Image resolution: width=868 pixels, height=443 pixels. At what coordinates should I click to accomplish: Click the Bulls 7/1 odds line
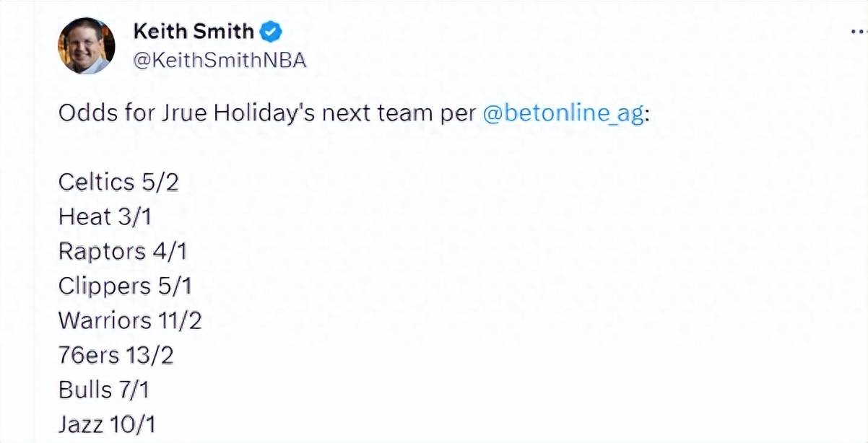105,390
